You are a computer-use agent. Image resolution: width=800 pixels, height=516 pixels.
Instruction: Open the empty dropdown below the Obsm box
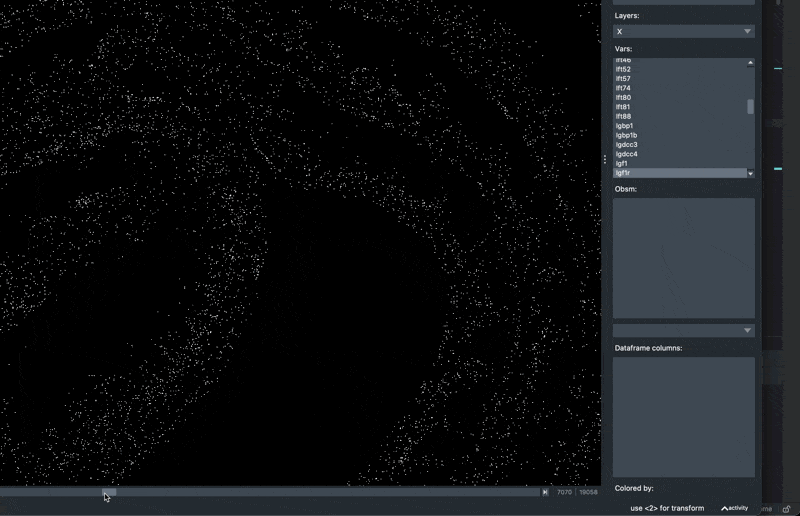pyautogui.click(x=684, y=331)
